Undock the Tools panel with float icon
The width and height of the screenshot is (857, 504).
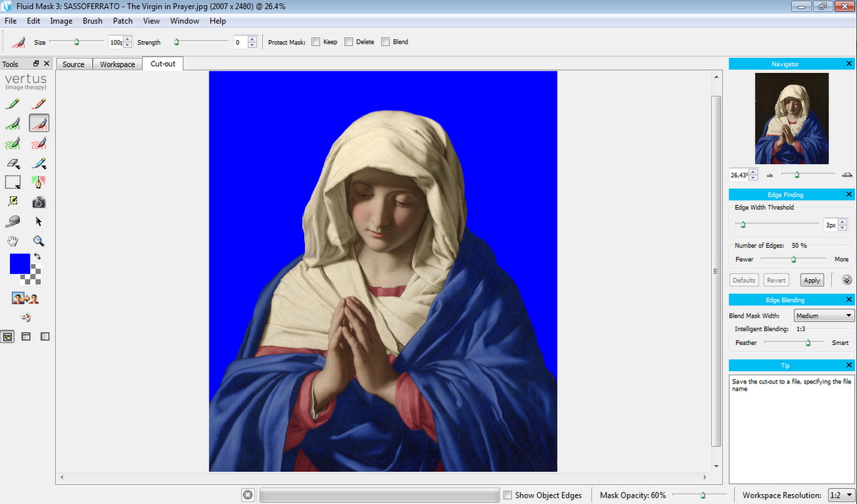pyautogui.click(x=36, y=64)
